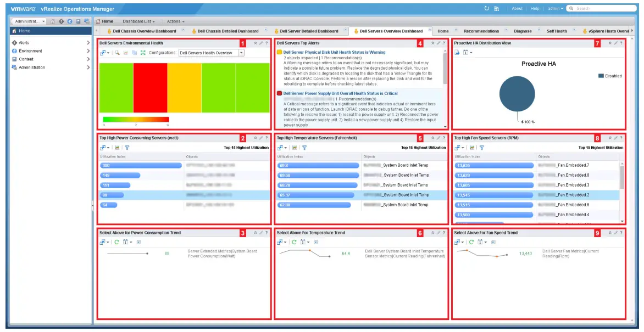Maximize the Dell Servers Environmental Health widget
This screenshot has width=644, height=332.
[255, 43]
